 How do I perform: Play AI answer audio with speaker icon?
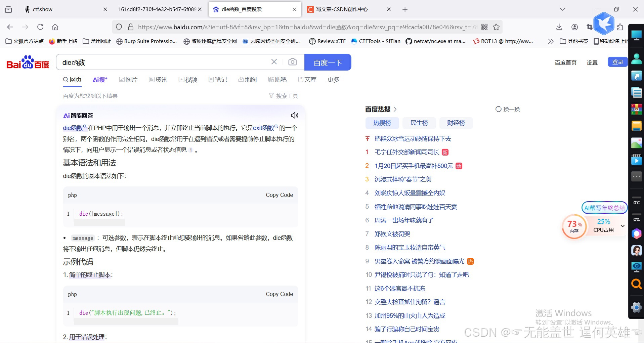[x=295, y=115]
